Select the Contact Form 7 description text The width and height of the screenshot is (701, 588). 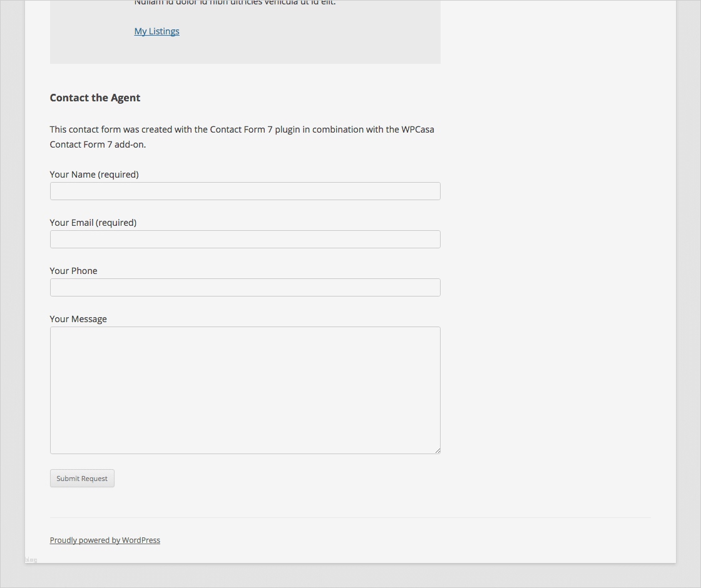tap(242, 136)
